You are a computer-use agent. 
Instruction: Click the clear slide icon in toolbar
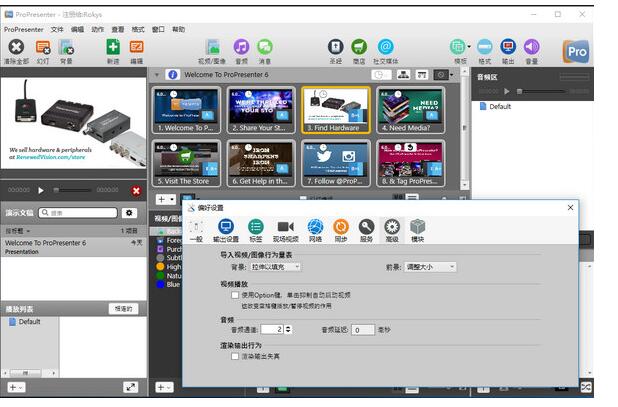[x=43, y=47]
